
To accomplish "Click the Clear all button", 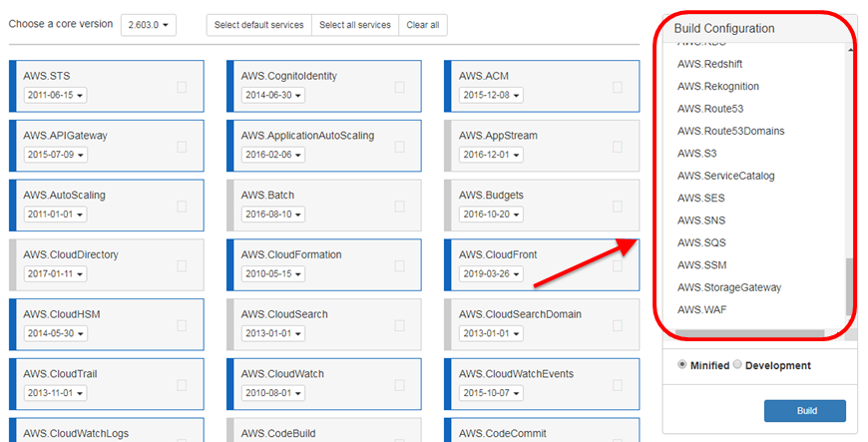I will (x=423, y=25).
